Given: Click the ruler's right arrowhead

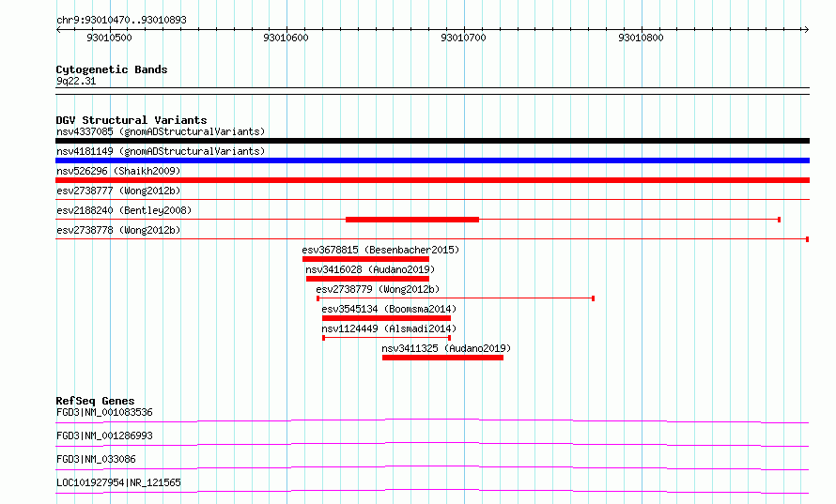Looking at the screenshot, I should [806, 30].
